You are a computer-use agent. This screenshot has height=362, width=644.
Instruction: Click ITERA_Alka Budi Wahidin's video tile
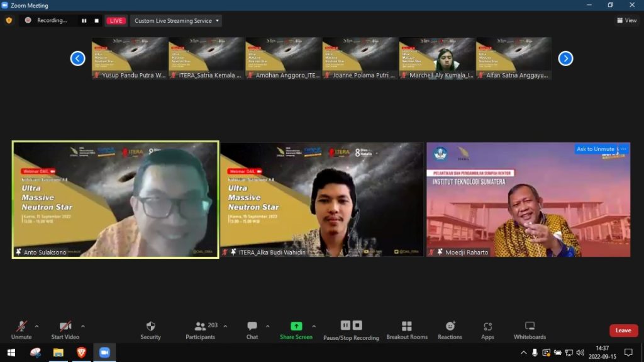[321, 200]
